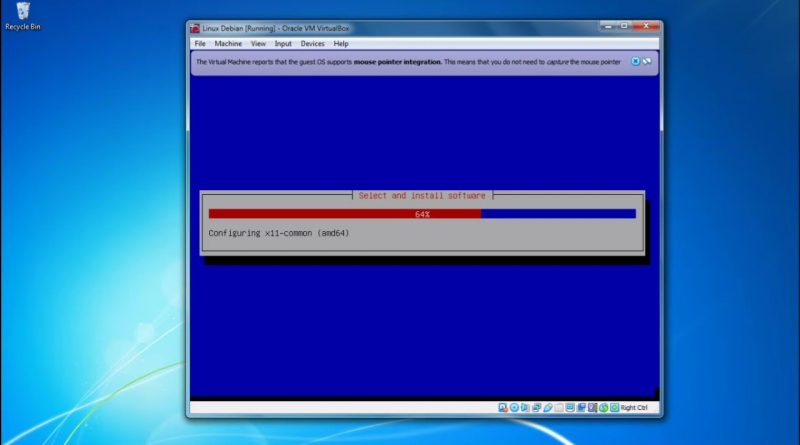The image size is (800, 445).
Task: Dismiss the mouse pointer integration notification
Action: click(x=635, y=61)
